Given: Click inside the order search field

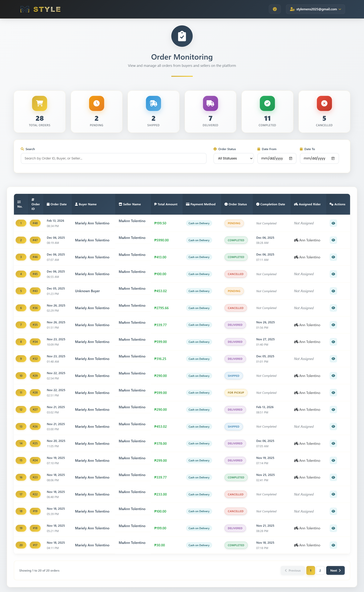Looking at the screenshot, I should coord(113,158).
